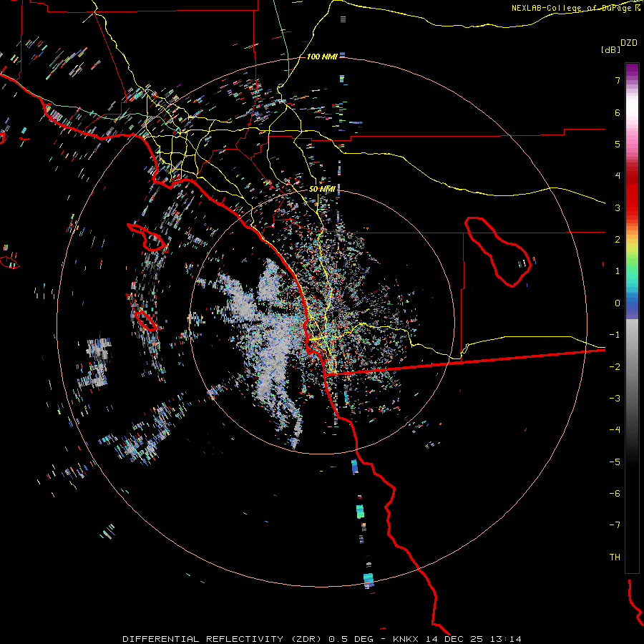644x644 pixels.
Task: Click the DIFFERENTIAL REFLECTIVITY (ZDR) title text
Action: [x=223, y=639]
